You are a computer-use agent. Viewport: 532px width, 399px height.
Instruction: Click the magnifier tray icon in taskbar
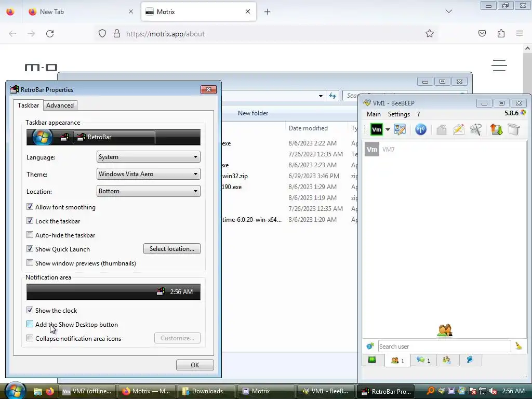pos(431,391)
